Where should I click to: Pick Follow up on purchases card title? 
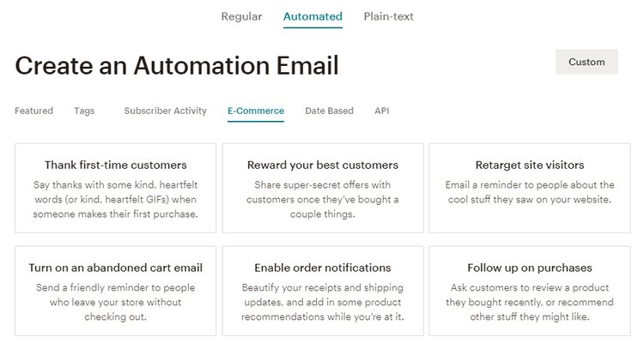pos(530,268)
